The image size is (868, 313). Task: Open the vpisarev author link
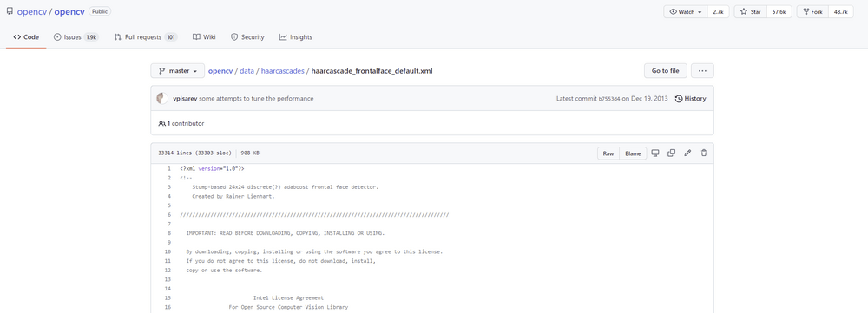click(x=186, y=99)
